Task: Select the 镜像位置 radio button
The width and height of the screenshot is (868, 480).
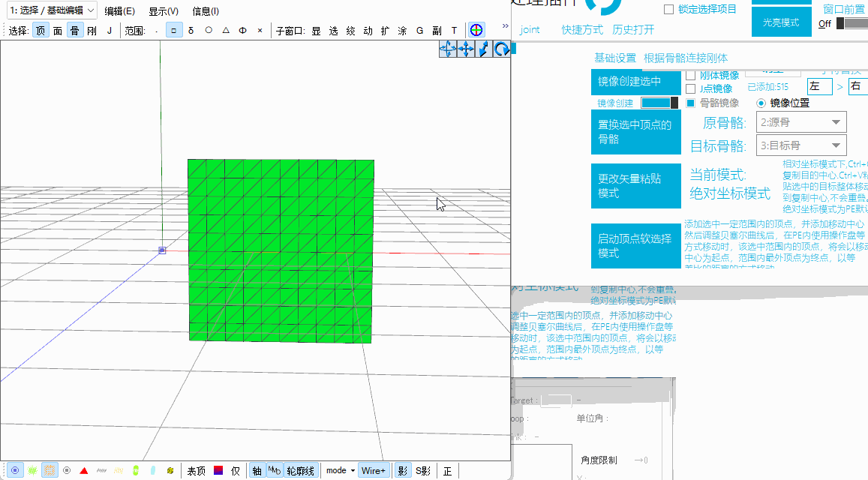Action: pos(761,103)
